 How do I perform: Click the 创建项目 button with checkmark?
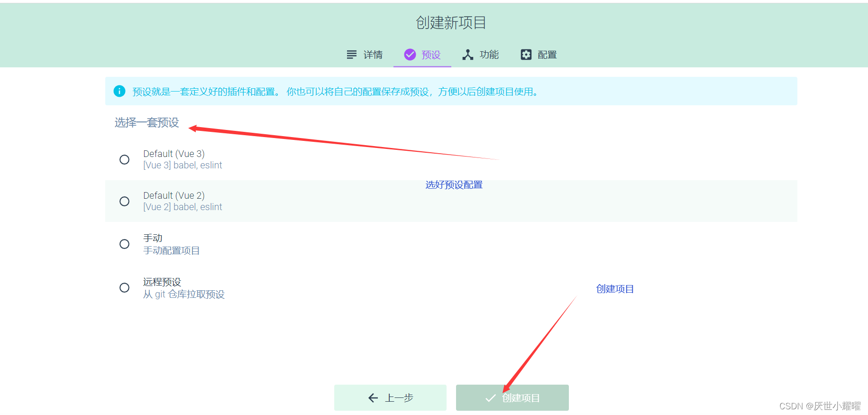pos(512,397)
